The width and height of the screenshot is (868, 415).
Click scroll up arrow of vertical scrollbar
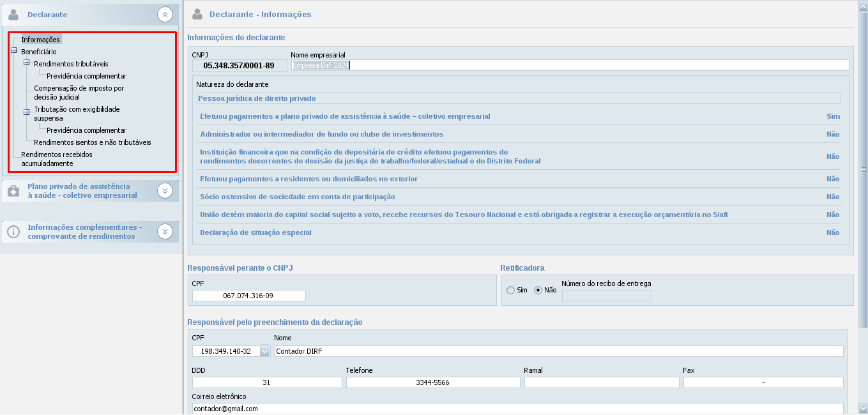863,6
